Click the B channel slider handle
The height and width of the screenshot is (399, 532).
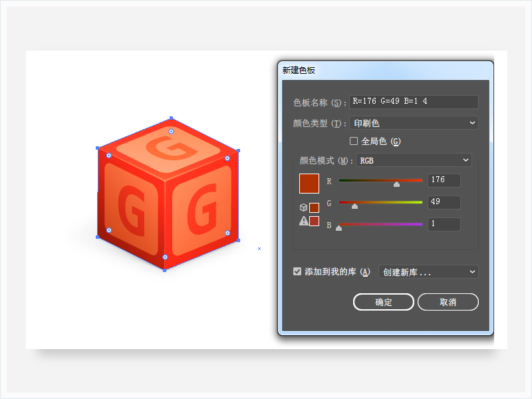click(x=339, y=228)
